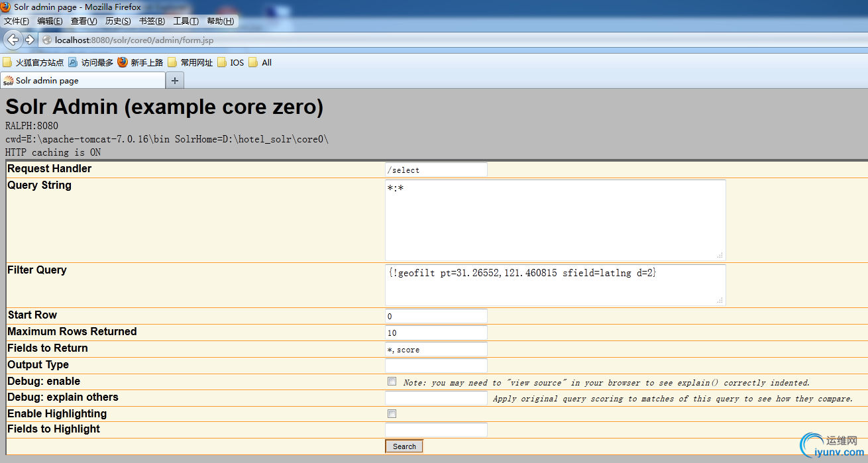Viewport: 868px width, 463px height.
Task: Select the Solr admin page tab
Action: [83, 80]
